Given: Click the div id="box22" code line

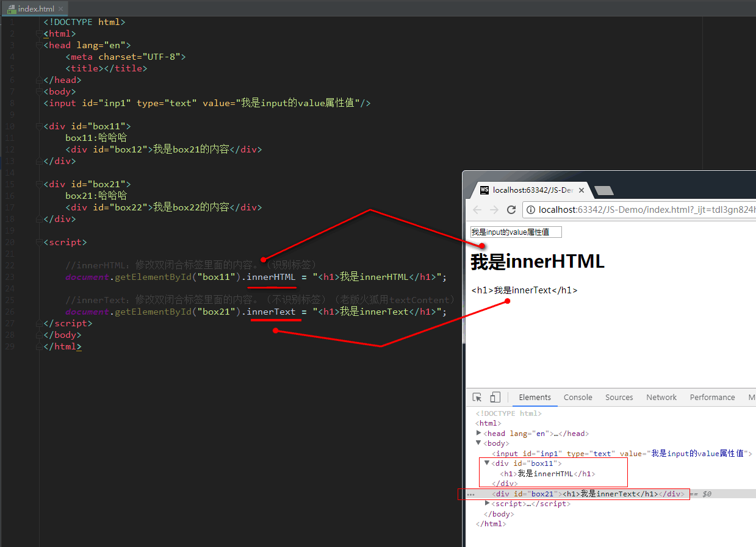Looking at the screenshot, I should pyautogui.click(x=164, y=207).
